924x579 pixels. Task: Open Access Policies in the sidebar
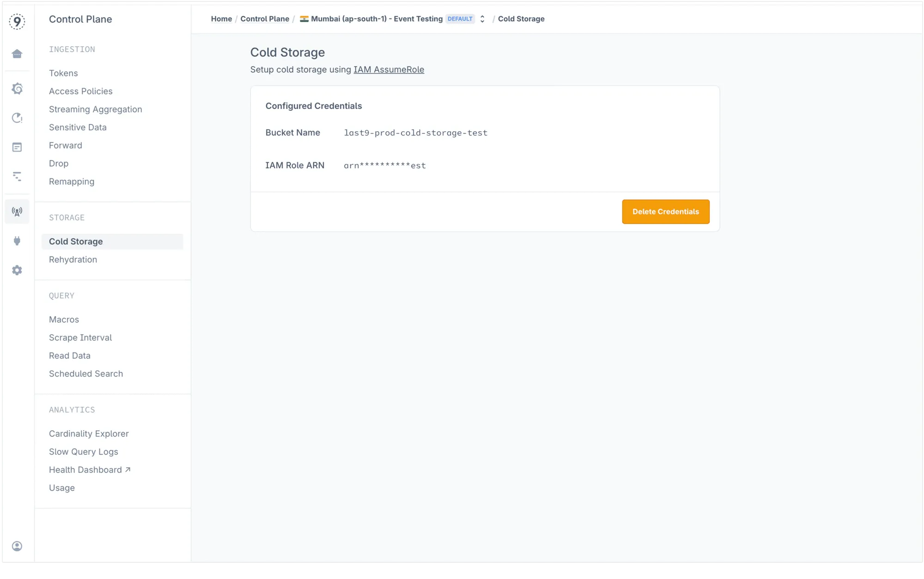81,91
